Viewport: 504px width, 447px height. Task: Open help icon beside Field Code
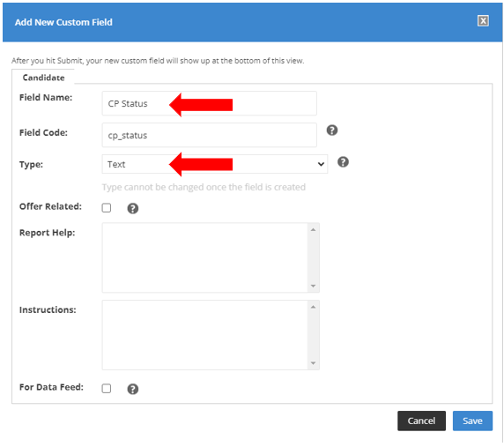(332, 130)
